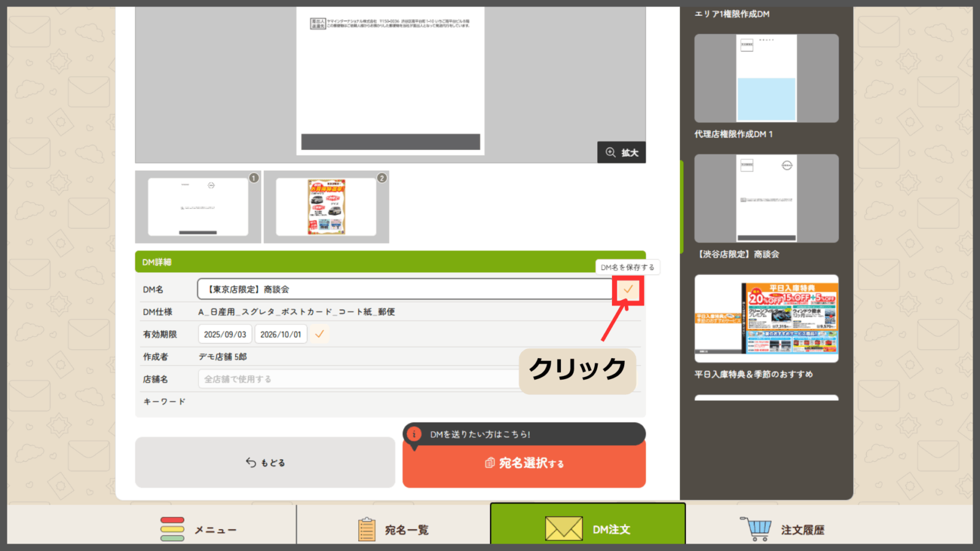Open 注文履歴 shopping cart icon
980x551 pixels.
(x=756, y=529)
